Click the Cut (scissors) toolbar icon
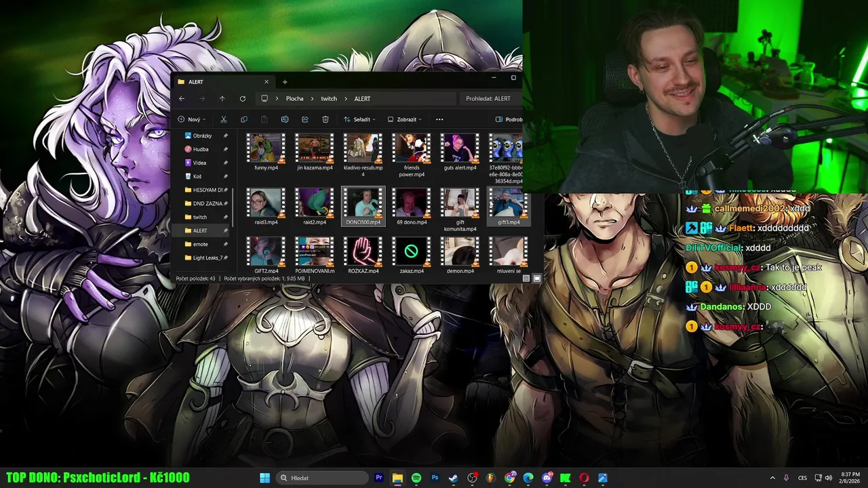This screenshot has height=488, width=868. tap(223, 119)
